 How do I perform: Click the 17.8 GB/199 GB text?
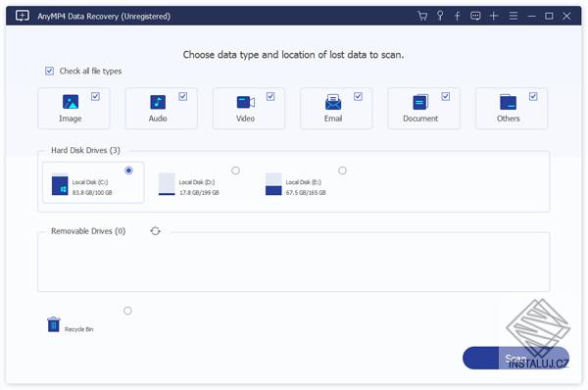coord(199,193)
